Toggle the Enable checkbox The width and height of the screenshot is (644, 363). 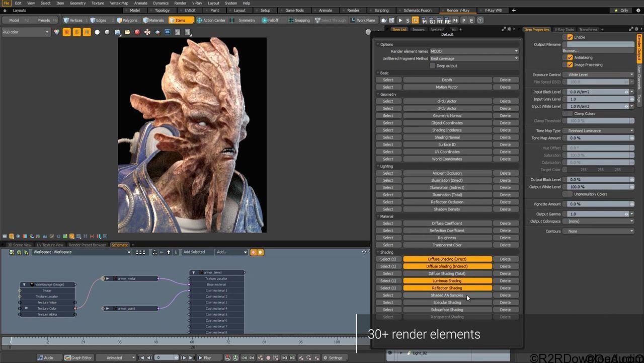click(x=570, y=37)
